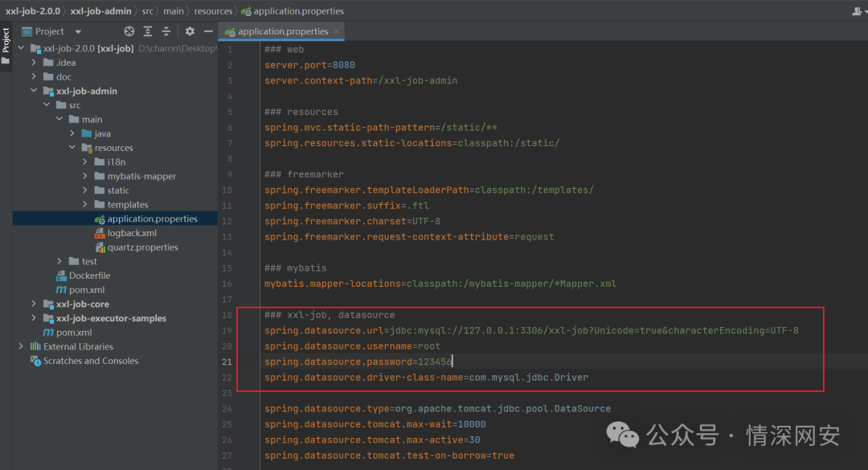The width and height of the screenshot is (868, 470).
Task: Expand the xxl-job-executor-samples module arrow
Action: [x=34, y=318]
